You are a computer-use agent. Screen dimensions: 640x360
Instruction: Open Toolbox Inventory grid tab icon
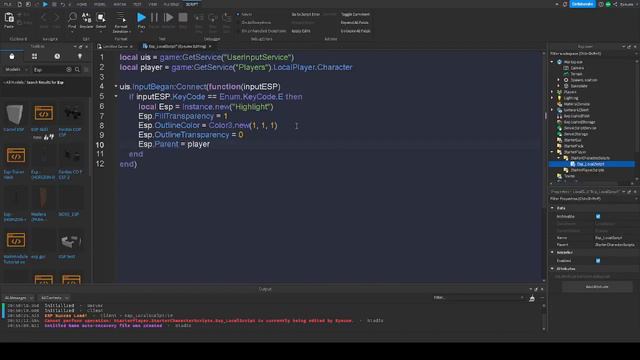click(34, 56)
